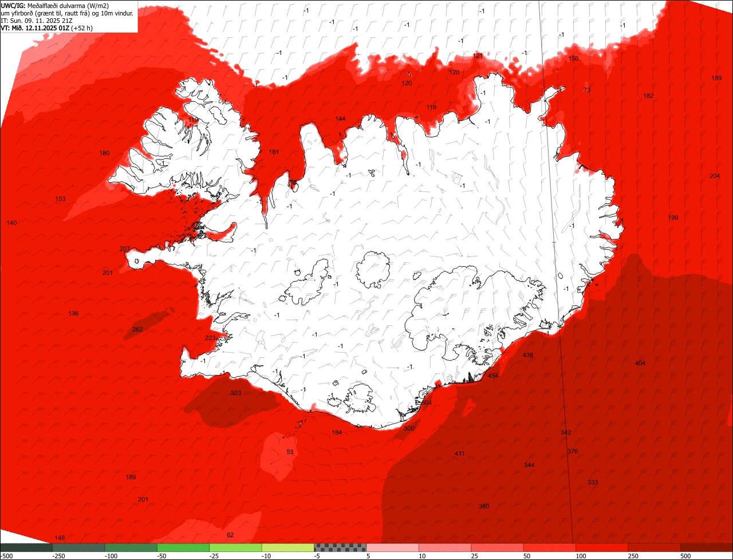Click the valid time 'VT: Mið. 12.11.2025 01Z'
Screen dimensions: 733x560
point(36,28)
